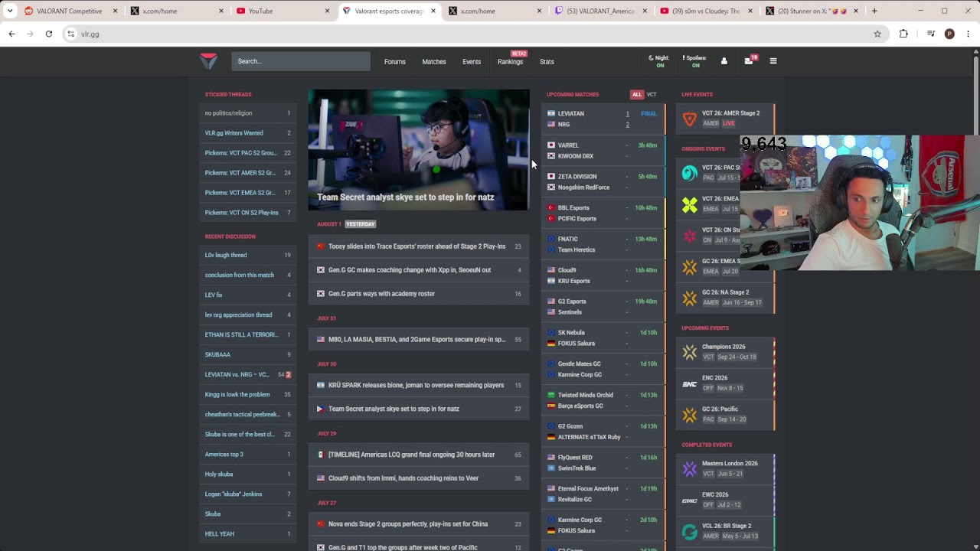Open the EWC 2026 completed event logo
Screen dimensions: 980x551
coord(690,500)
